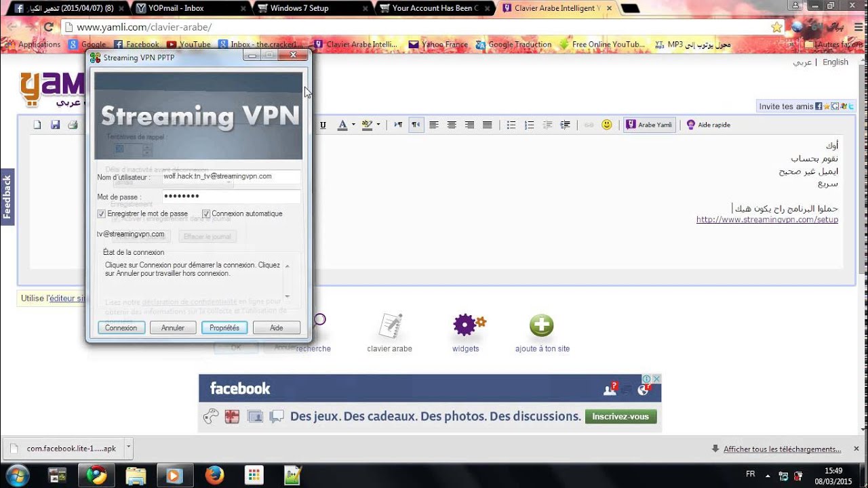Click new document icon in editor toolbar
Viewport: 868px width, 488px height.
pyautogui.click(x=38, y=125)
